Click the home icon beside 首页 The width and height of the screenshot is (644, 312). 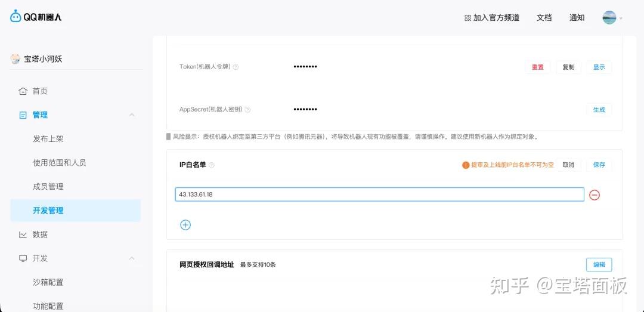(23, 91)
